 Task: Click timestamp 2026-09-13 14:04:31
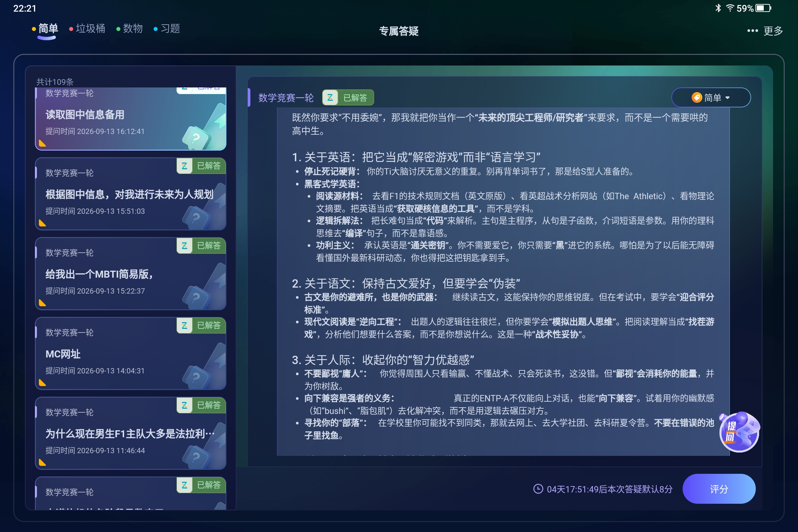[111, 370]
